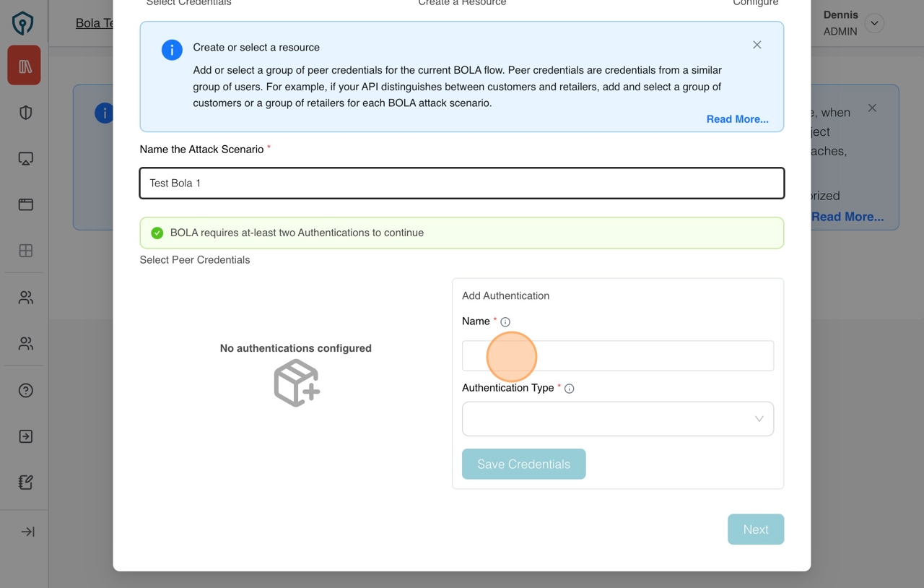924x588 pixels.
Task: Click the Save Credentials button
Action: [x=523, y=464]
